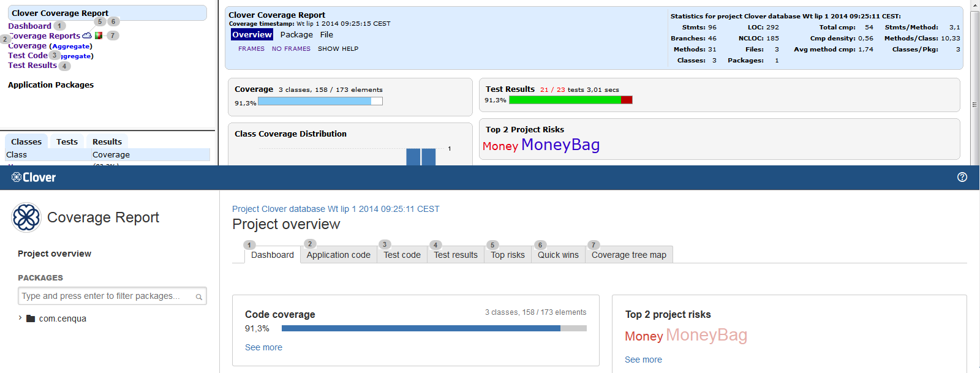Click the Clover logo in the blue header
Screen dimensions: 980x373
(x=34, y=178)
